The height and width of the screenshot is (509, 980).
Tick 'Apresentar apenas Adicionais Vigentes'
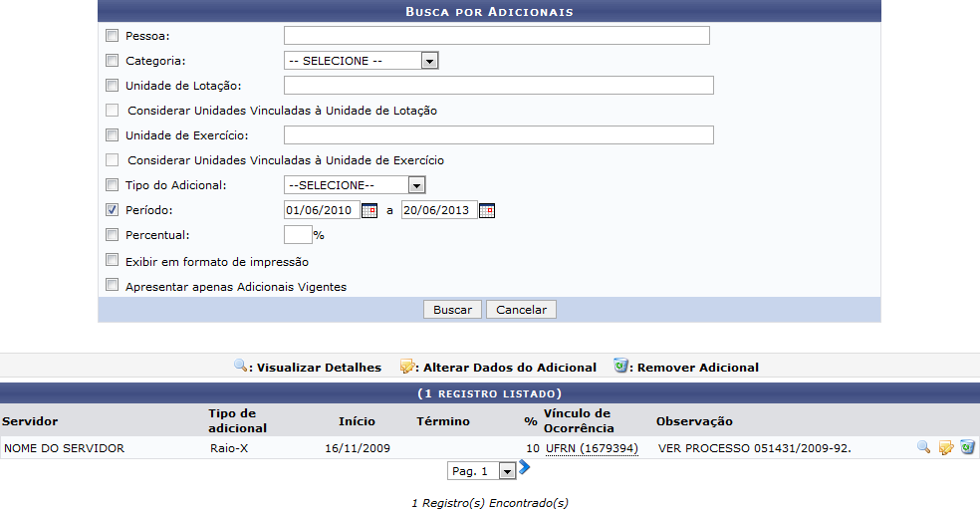(x=113, y=286)
